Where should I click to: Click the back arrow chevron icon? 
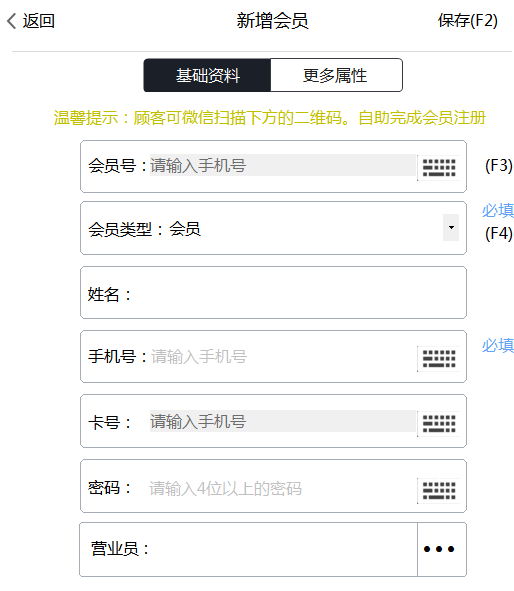point(12,21)
